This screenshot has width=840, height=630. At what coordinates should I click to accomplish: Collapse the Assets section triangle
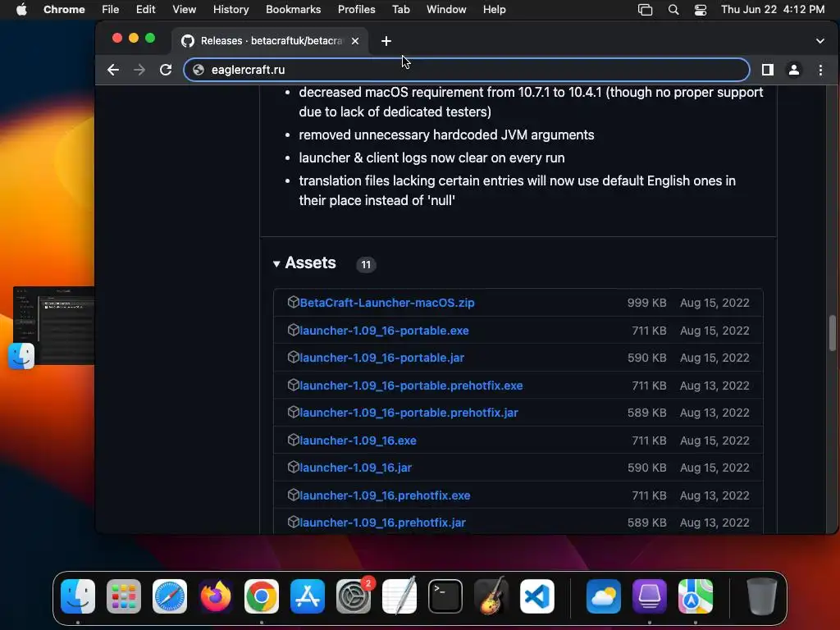pos(276,263)
